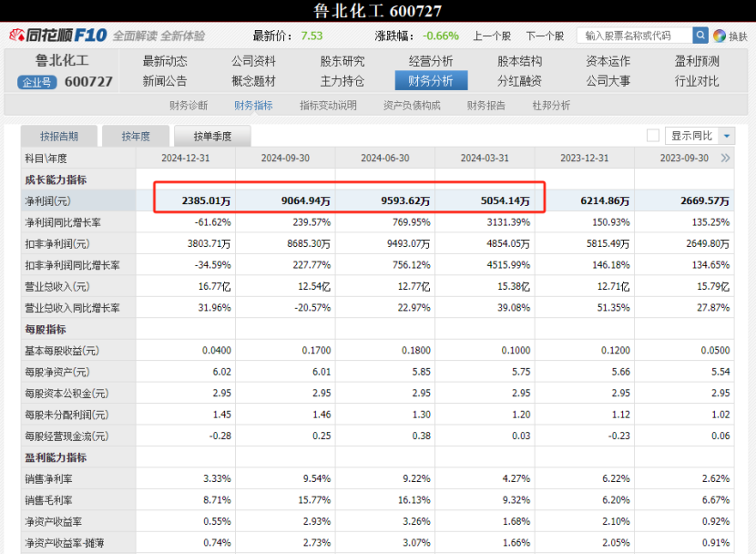756x554 pixels.
Task: Open the 资本运作 menu item
Action: (x=608, y=61)
